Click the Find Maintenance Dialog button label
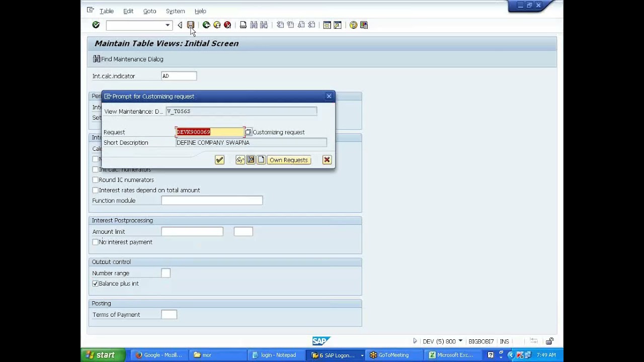 point(132,59)
